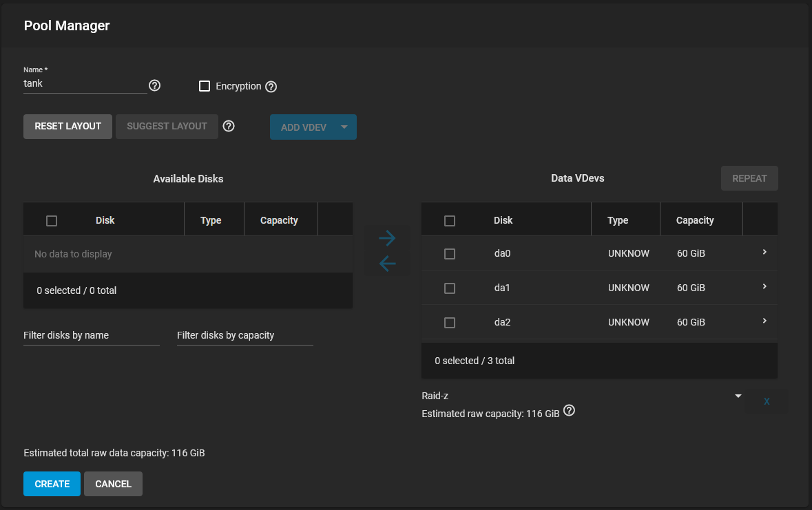This screenshot has height=510, width=812.
Task: Remove the data VDev with X icon
Action: pyautogui.click(x=767, y=401)
